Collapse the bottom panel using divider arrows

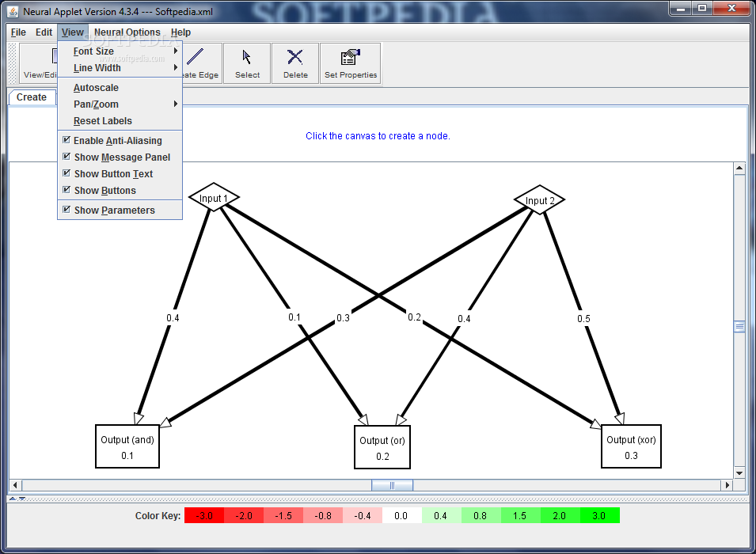(x=21, y=499)
